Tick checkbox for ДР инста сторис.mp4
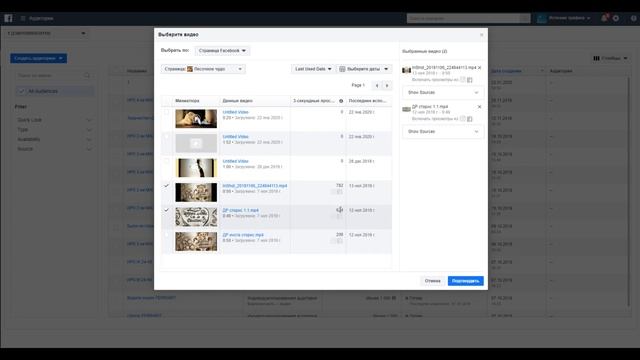The image size is (640, 360). [x=166, y=235]
